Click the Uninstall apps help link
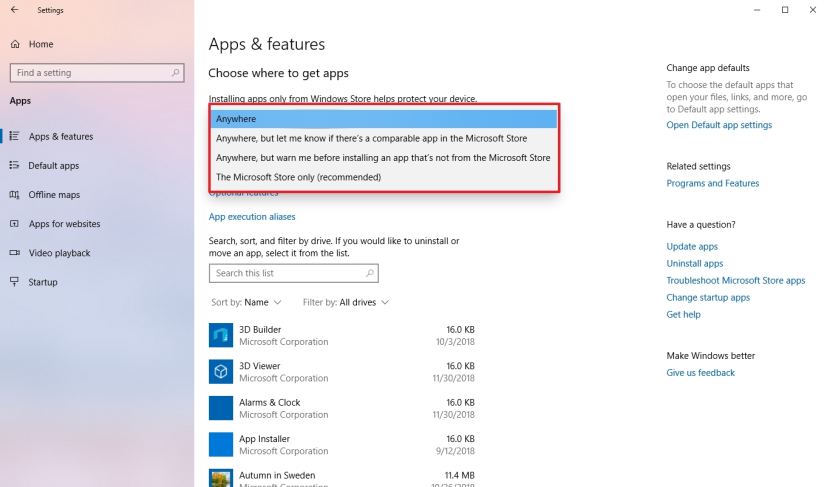 [695, 263]
